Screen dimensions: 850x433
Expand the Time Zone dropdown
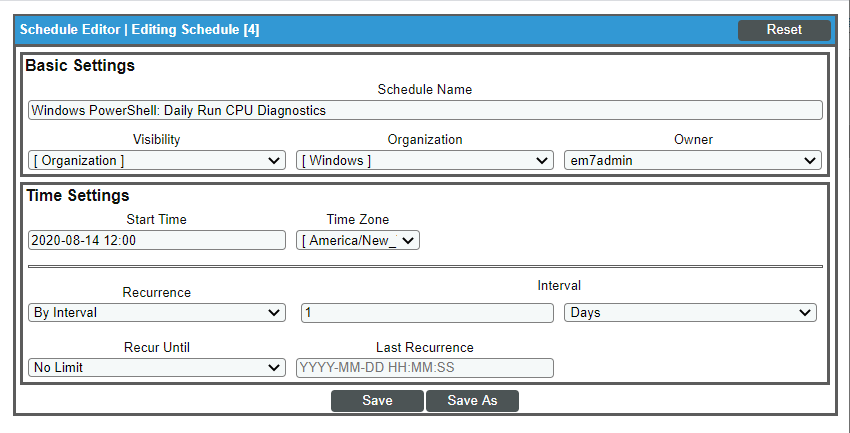pos(358,240)
